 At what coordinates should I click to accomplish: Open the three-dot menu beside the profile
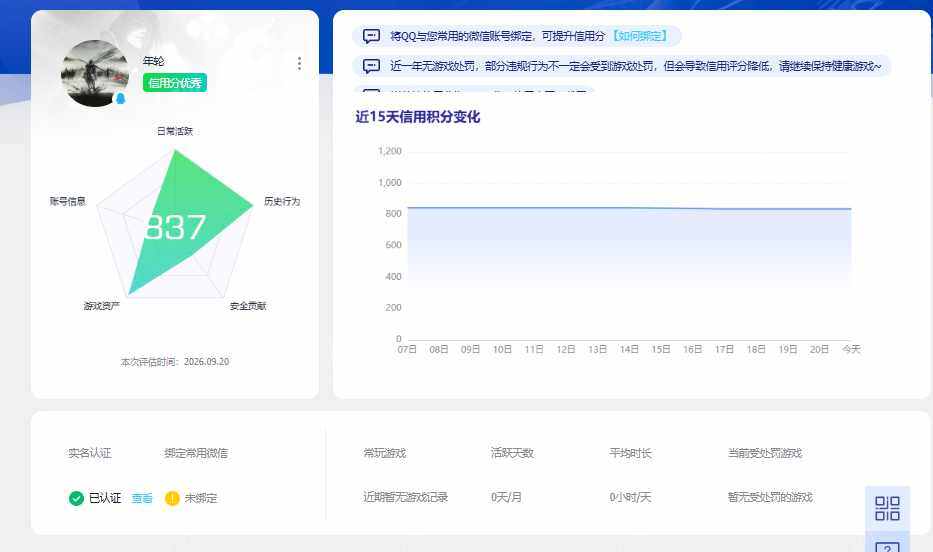point(299,64)
